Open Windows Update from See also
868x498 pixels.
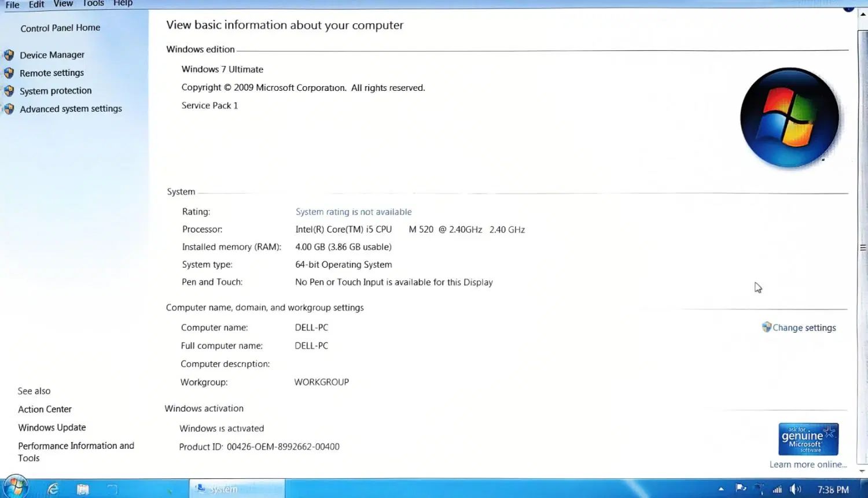(x=52, y=427)
